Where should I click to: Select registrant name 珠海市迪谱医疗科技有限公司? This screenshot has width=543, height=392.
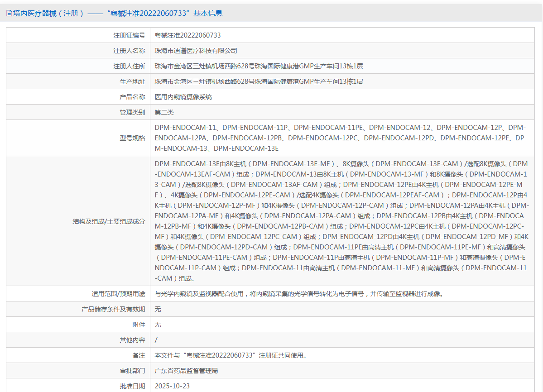pos(196,51)
